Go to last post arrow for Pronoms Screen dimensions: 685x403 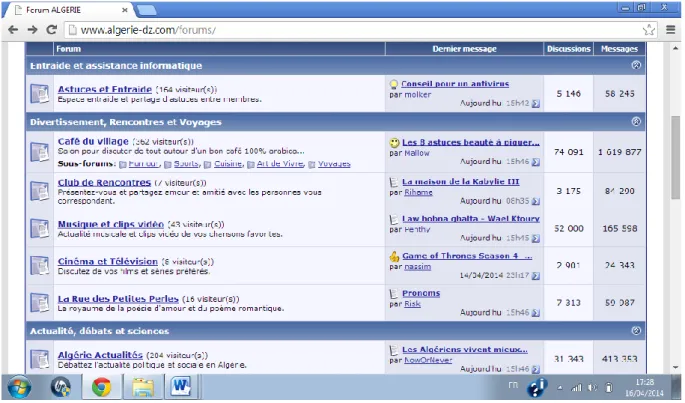[x=536, y=313]
